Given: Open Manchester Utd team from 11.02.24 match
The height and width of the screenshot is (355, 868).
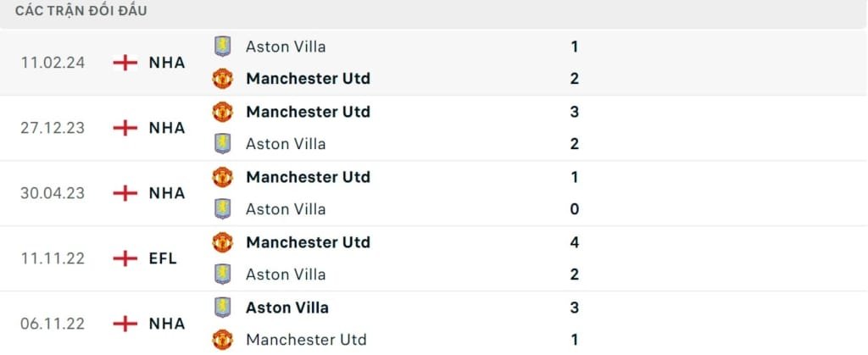Looking at the screenshot, I should [308, 79].
